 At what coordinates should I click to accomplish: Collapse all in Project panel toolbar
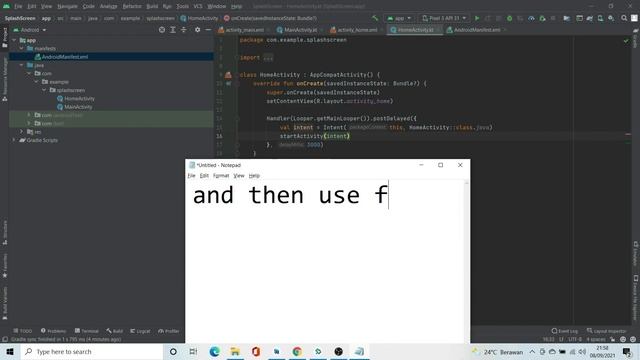(184, 30)
